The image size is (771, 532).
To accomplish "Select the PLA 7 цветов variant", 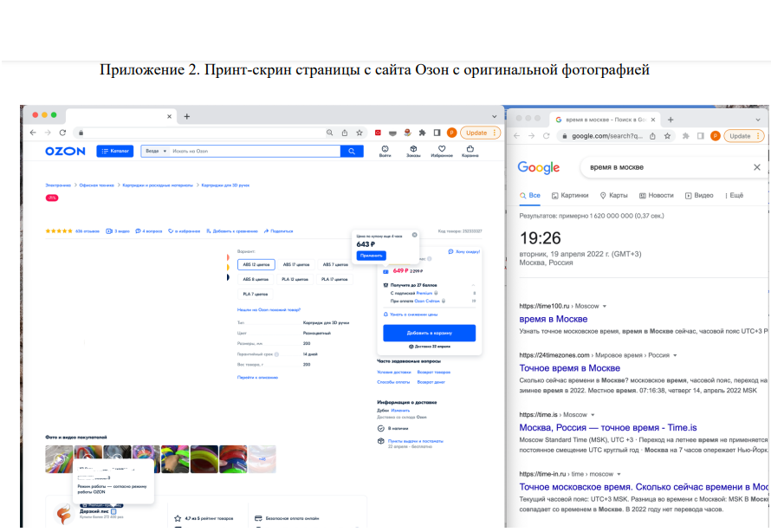I will (x=256, y=294).
